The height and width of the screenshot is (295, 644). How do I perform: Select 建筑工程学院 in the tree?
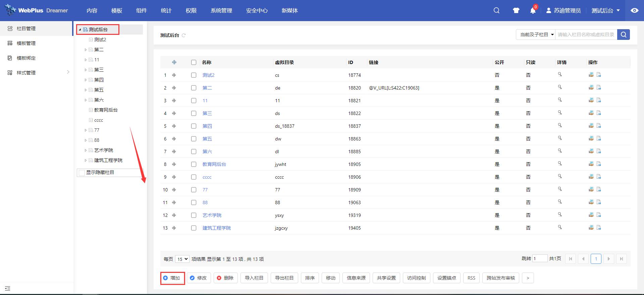(x=108, y=160)
